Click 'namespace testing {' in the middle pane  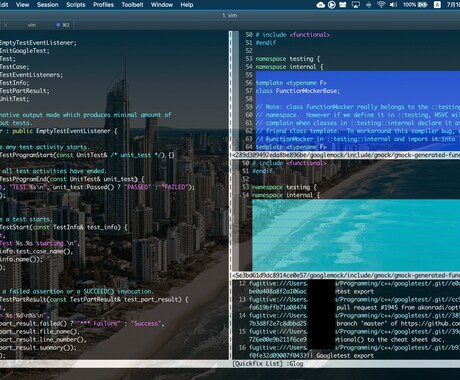[x=284, y=187]
